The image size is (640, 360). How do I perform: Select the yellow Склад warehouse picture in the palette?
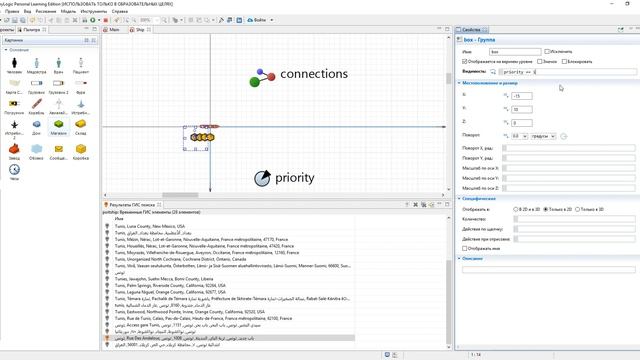tap(81, 124)
